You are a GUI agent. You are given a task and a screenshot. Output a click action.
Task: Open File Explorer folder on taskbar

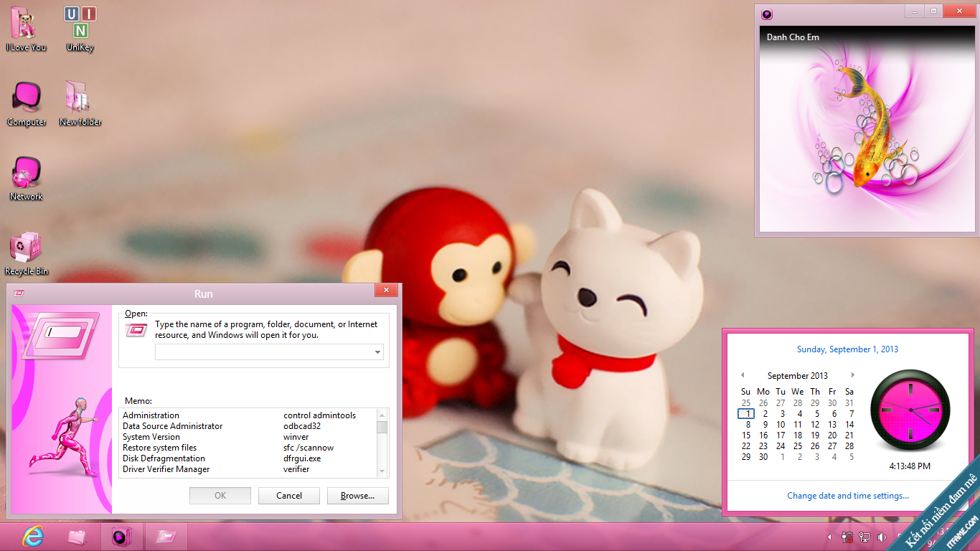(77, 537)
